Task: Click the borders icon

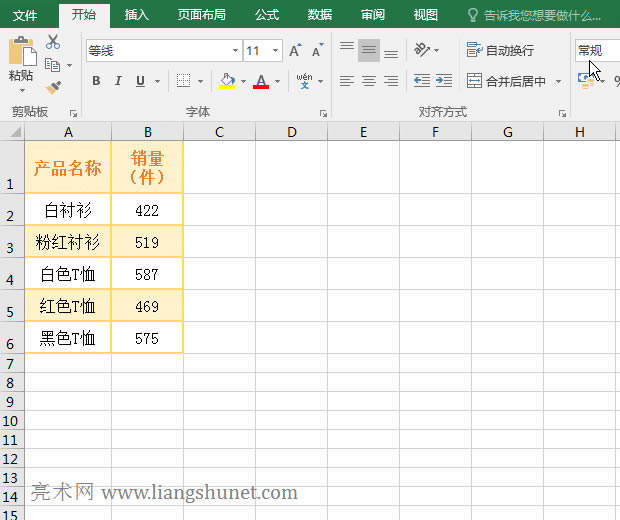Action: coord(184,81)
